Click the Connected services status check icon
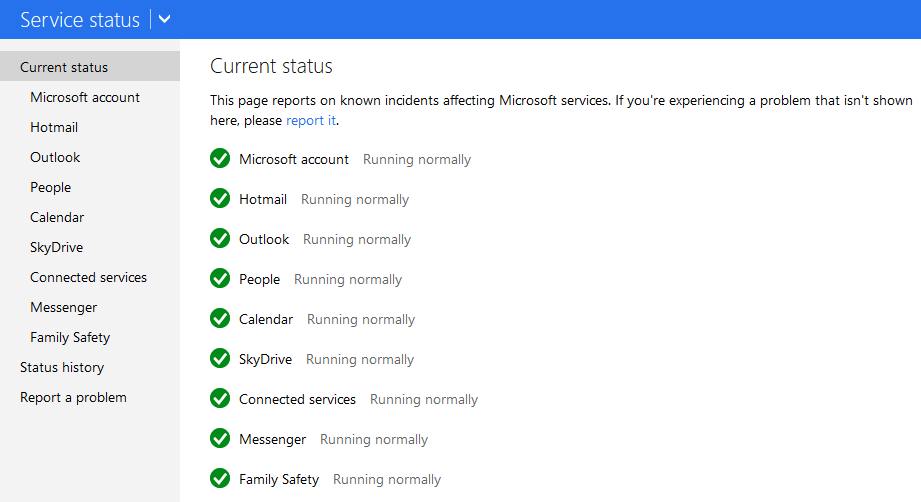The image size is (921, 502). coord(220,398)
